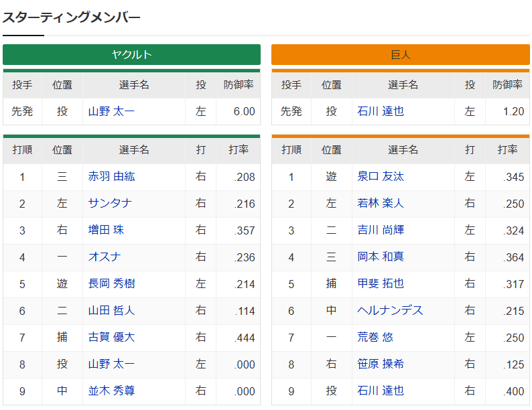Open catcher 古賀 優大 link

pos(111,338)
